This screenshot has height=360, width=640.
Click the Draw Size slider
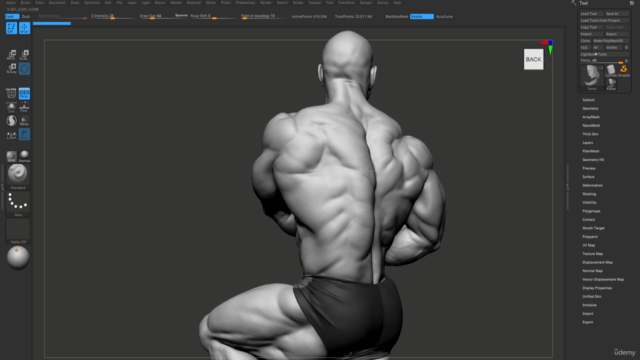point(156,16)
